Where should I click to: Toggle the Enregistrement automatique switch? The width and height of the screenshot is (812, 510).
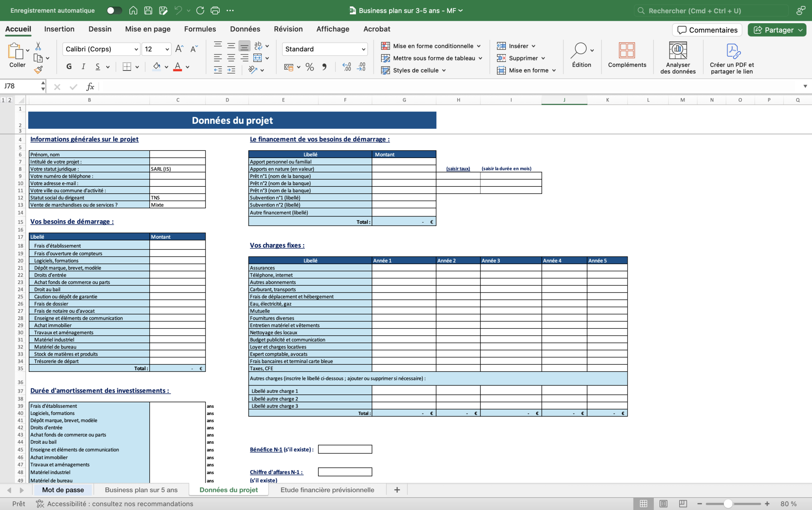tap(114, 11)
